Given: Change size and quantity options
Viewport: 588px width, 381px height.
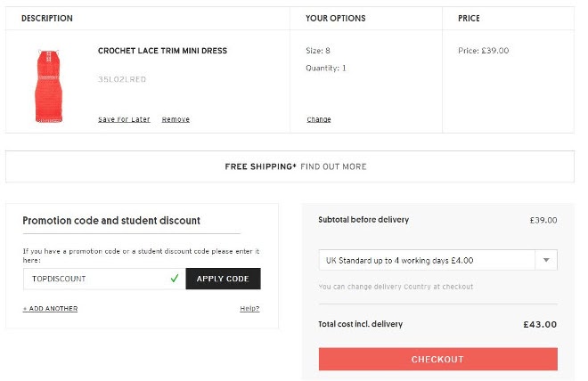Looking at the screenshot, I should coord(319,119).
